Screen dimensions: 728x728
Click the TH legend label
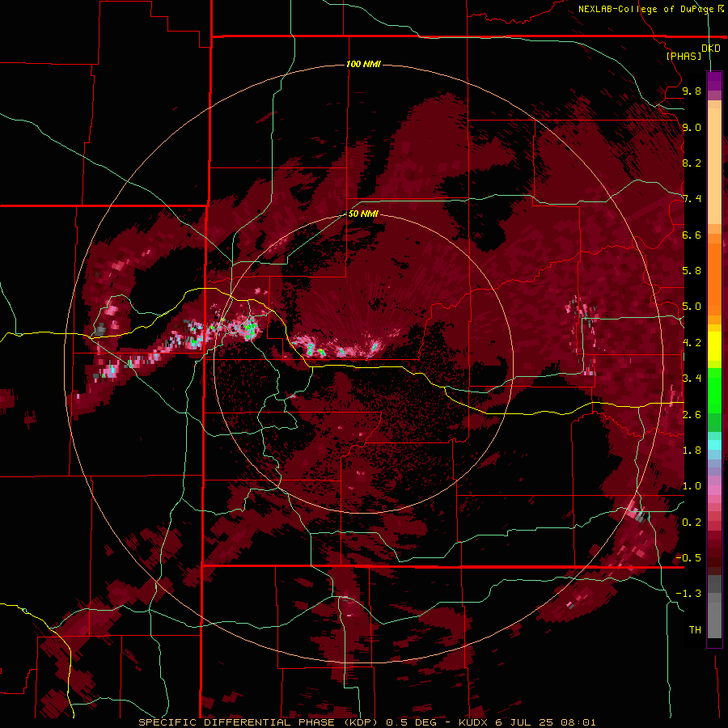[x=695, y=630]
